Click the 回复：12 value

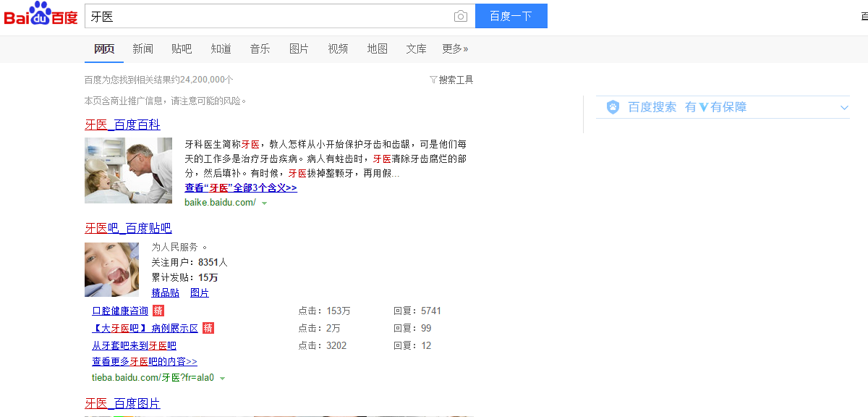point(412,345)
